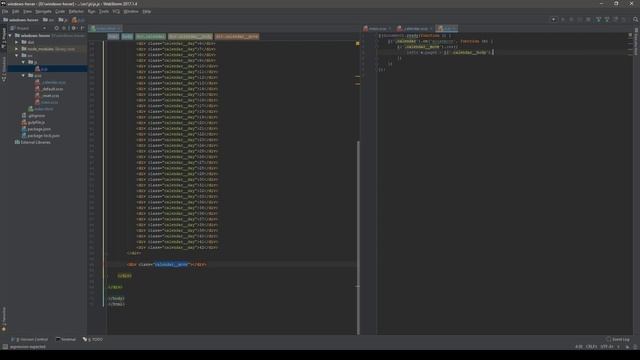Open Terminal tool window
This screenshot has height=360, width=640.
pos(66,339)
